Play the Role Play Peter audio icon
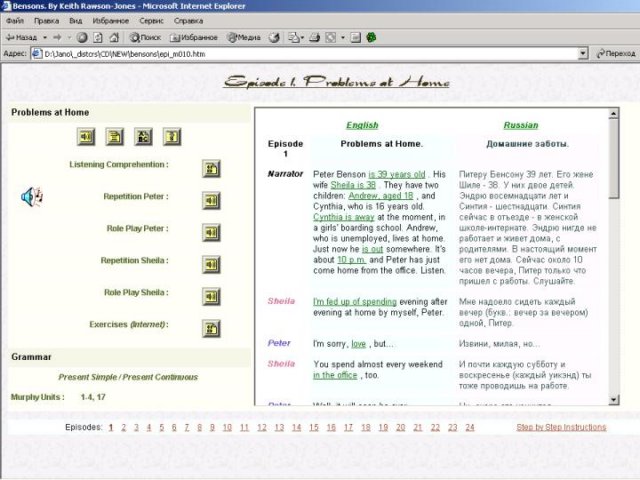The image size is (640, 480). coord(211,233)
